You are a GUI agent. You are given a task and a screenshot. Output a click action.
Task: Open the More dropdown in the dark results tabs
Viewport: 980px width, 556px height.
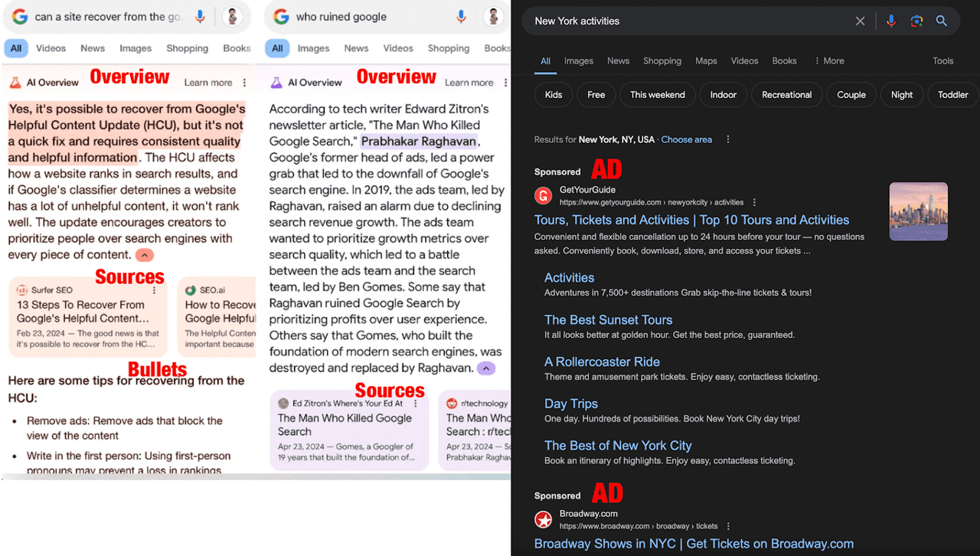[829, 61]
